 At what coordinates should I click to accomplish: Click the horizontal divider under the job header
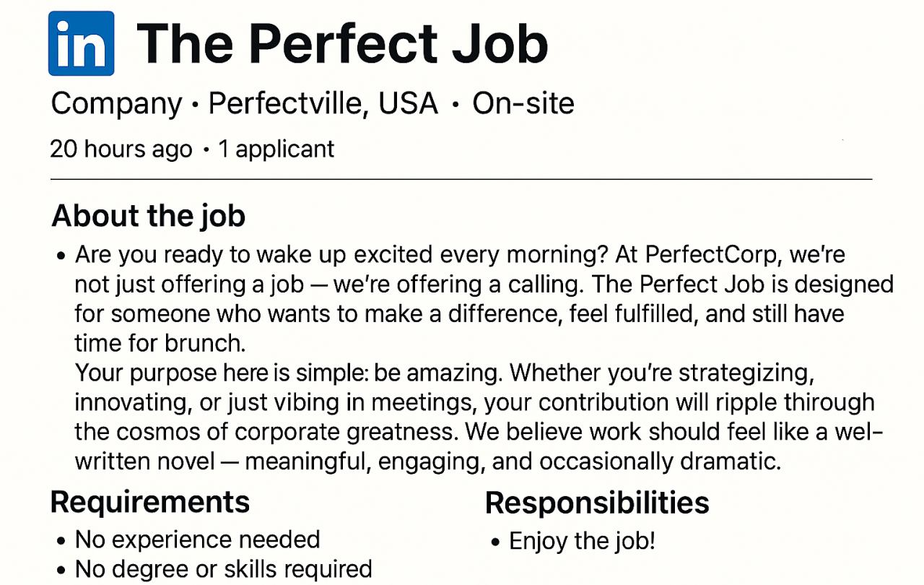461,178
